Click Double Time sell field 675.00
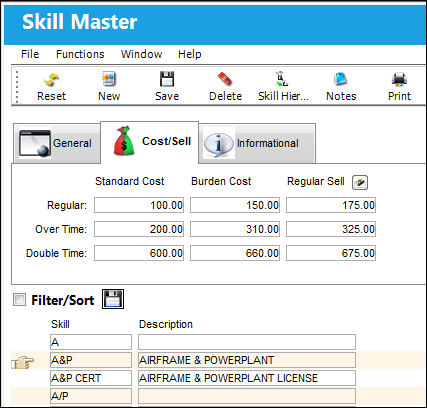 331,253
